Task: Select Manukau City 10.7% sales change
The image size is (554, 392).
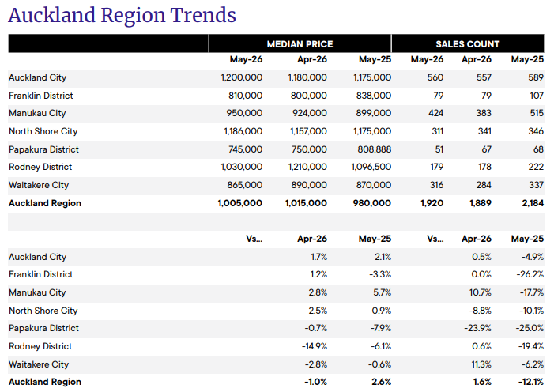Action: (x=481, y=292)
